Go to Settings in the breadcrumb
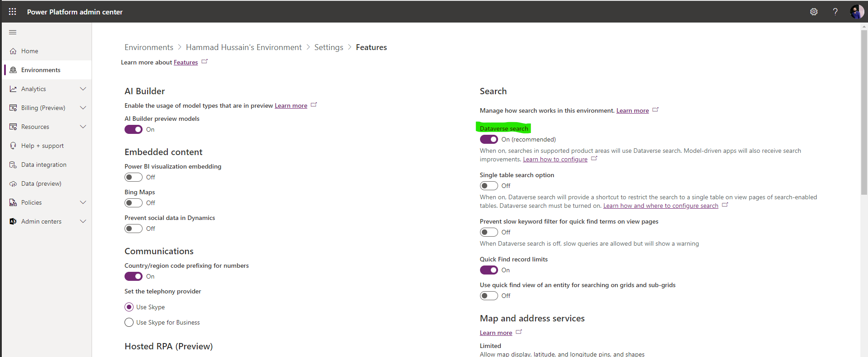 pyautogui.click(x=328, y=47)
